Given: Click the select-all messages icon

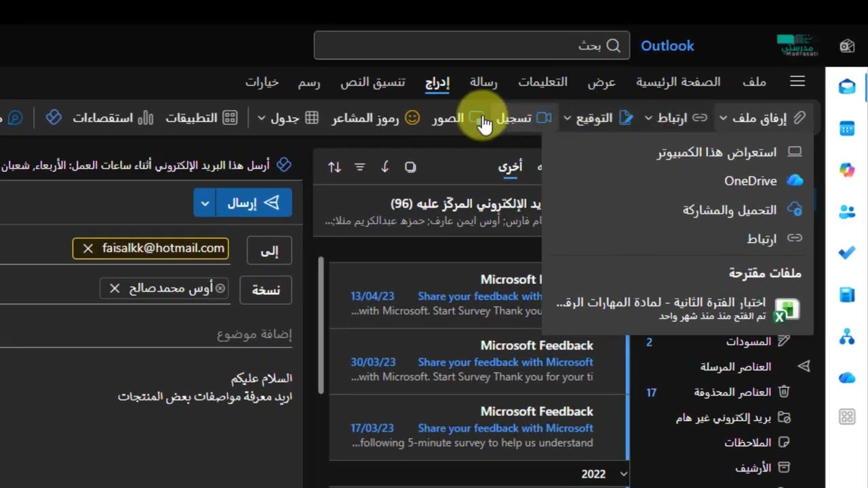Looking at the screenshot, I should [410, 167].
